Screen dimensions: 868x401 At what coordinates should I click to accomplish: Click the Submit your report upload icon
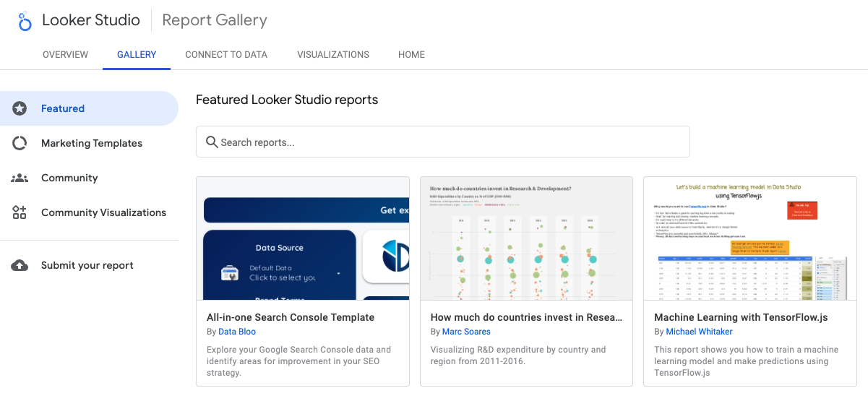click(x=20, y=265)
